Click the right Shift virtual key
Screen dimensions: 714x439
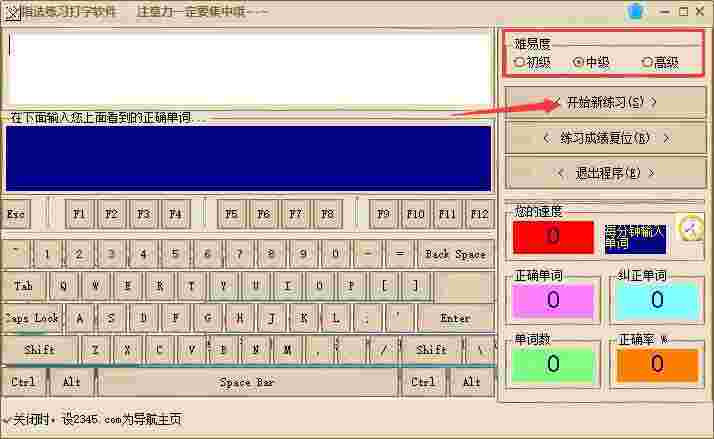(432, 350)
